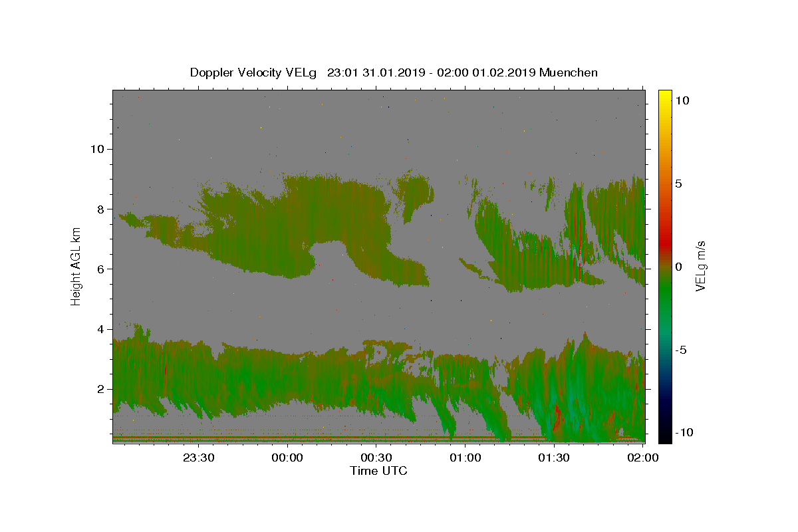Click the 'Height AGL km' axis label

(76, 266)
